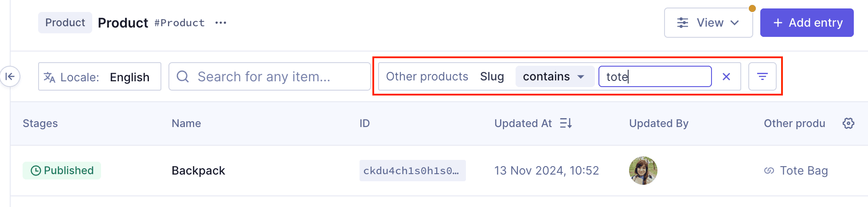
Task: Open the contains operator dropdown
Action: (x=554, y=76)
